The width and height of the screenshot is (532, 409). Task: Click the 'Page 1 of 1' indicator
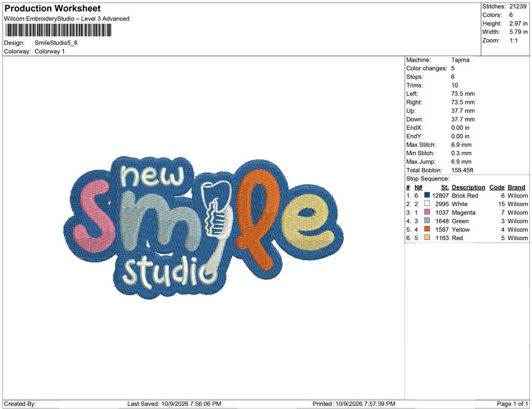click(512, 404)
